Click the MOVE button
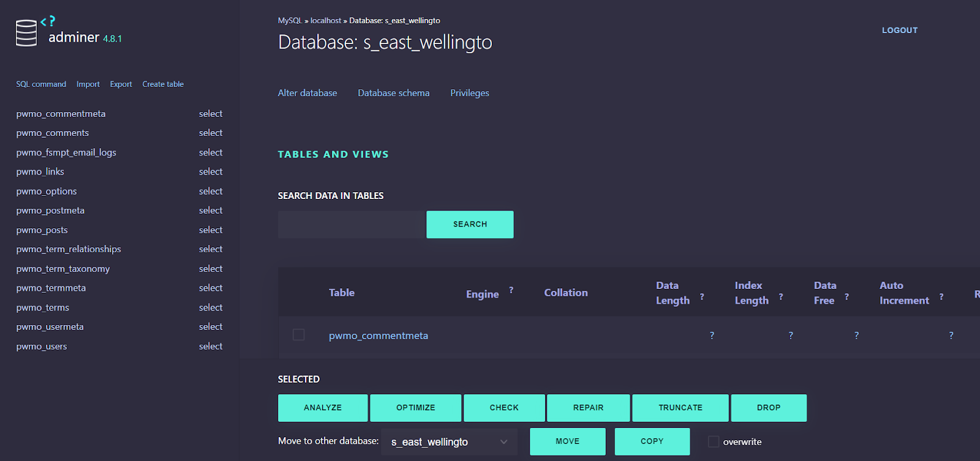This screenshot has width=980, height=461. (567, 441)
